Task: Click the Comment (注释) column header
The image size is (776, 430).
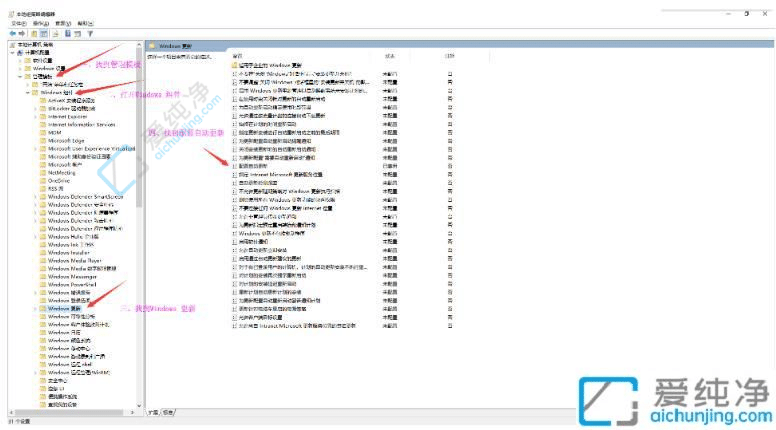Action: tap(449, 56)
